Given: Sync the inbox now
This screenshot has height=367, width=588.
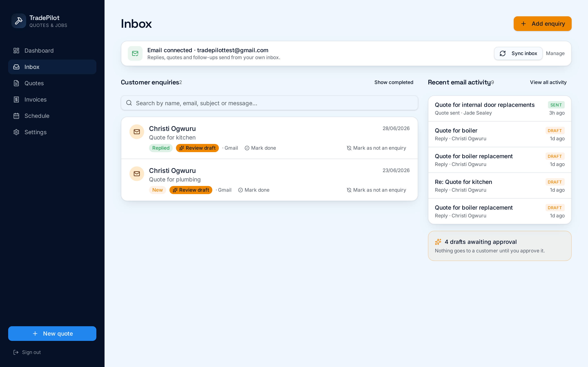Looking at the screenshot, I should coord(518,53).
